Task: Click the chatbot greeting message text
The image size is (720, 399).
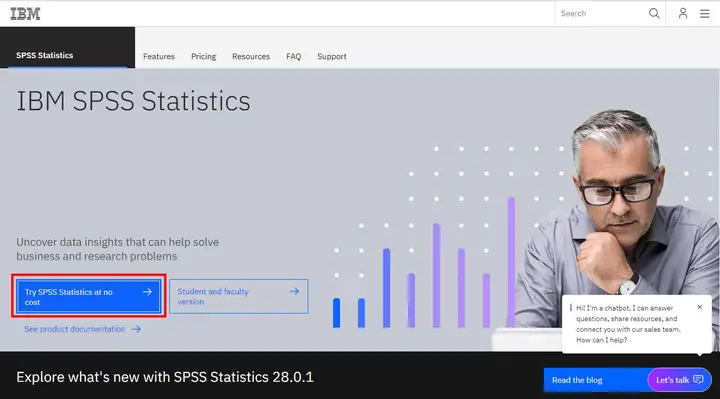Action: [628, 324]
